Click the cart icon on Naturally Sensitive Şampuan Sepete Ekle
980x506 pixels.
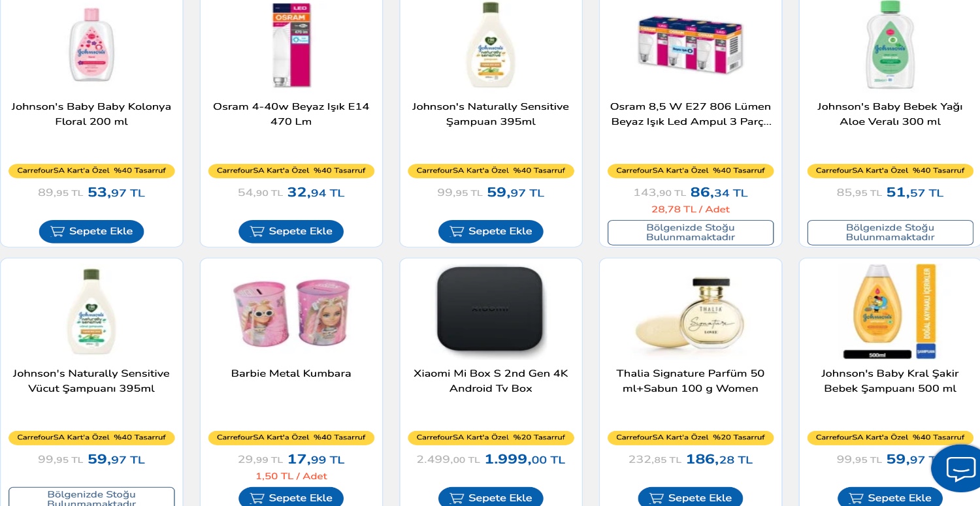(457, 231)
